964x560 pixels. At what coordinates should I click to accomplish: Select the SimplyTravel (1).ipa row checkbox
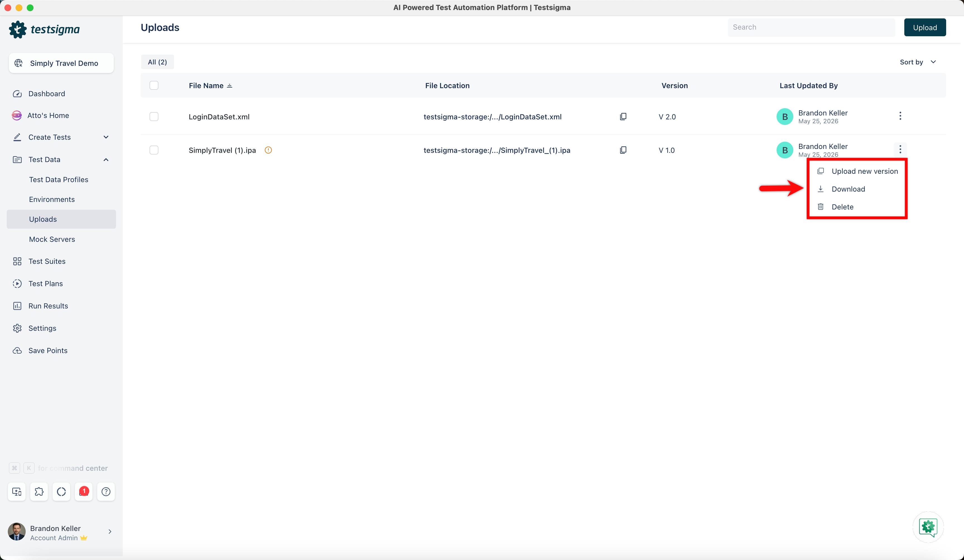pos(154,150)
